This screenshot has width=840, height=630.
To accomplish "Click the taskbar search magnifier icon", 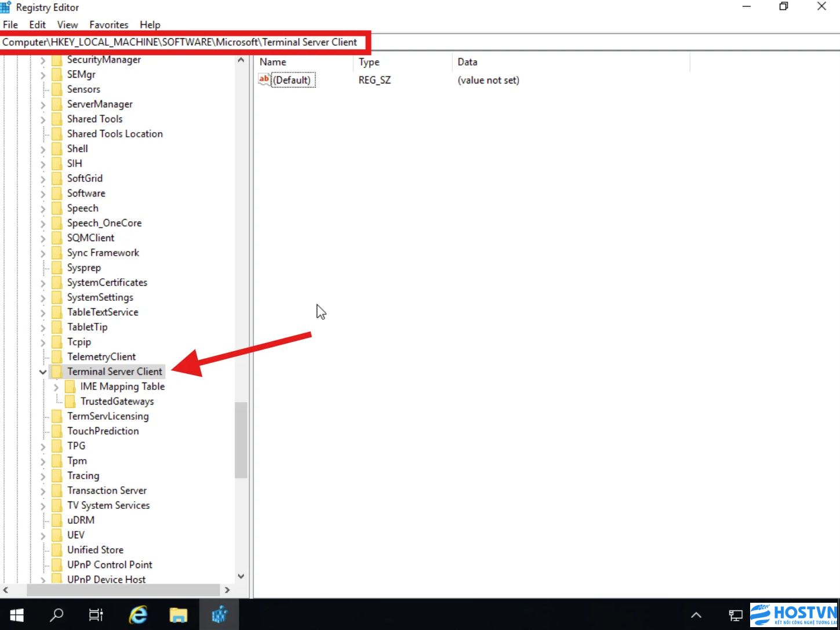I will (x=56, y=614).
